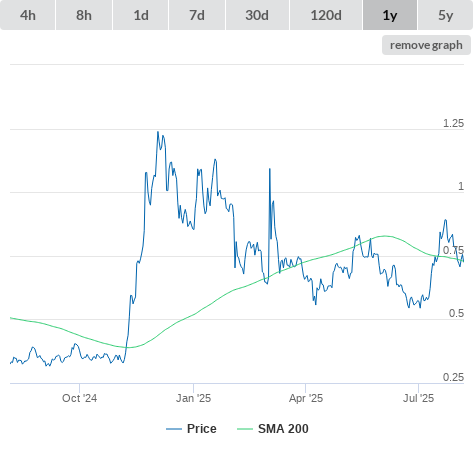Click the Jul '25 x-axis label
Image resolution: width=474 pixels, height=455 pixels.
point(418,398)
